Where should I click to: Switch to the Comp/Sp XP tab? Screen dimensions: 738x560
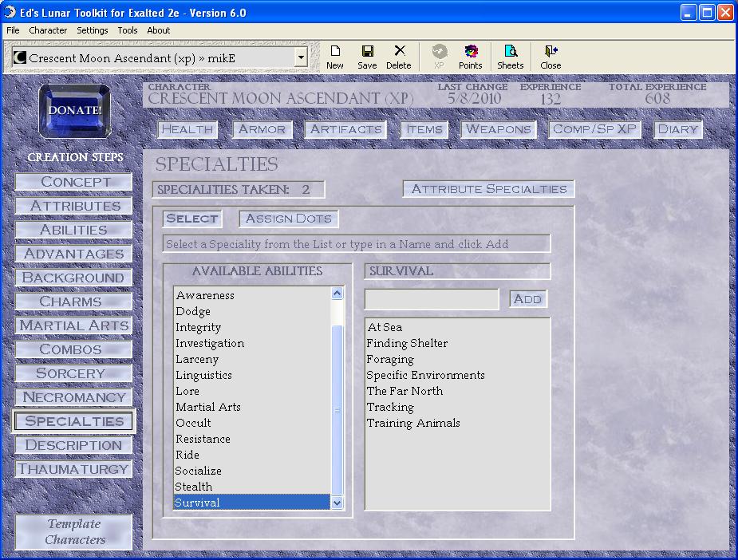pos(594,129)
